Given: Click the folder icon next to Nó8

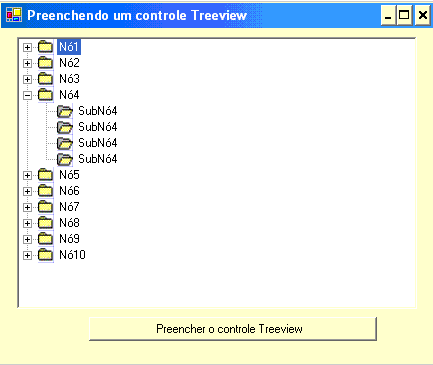Looking at the screenshot, I should click(45, 223).
